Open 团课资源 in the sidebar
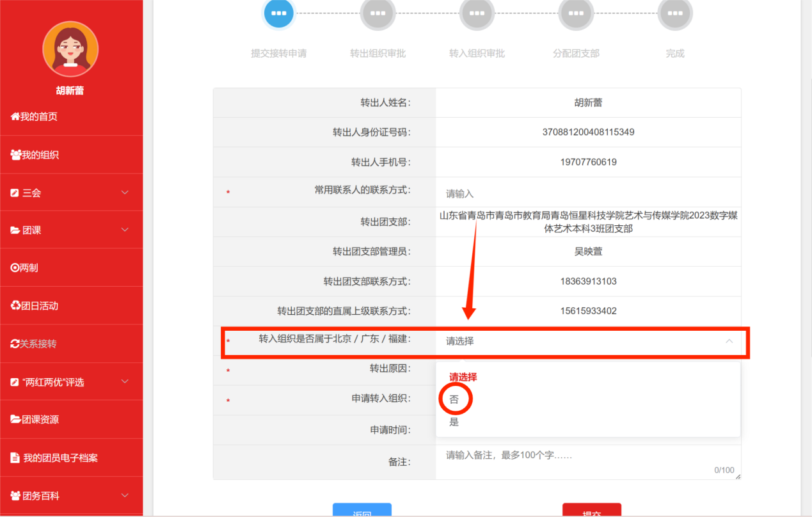 click(x=40, y=420)
